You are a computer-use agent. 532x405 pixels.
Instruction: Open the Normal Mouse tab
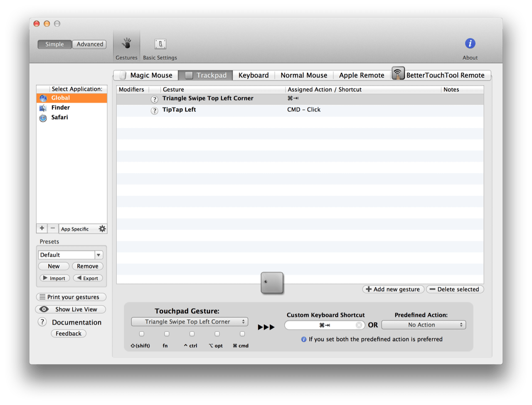pyautogui.click(x=304, y=75)
